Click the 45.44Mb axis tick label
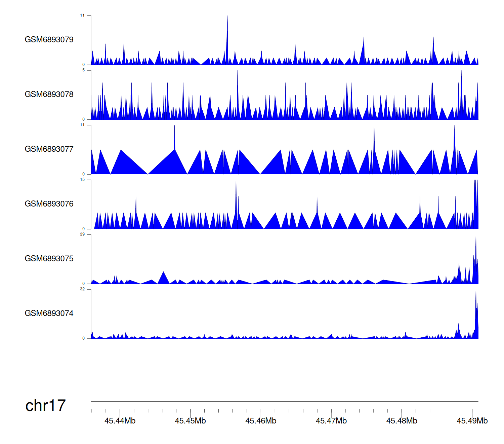504x444 pixels. click(120, 421)
